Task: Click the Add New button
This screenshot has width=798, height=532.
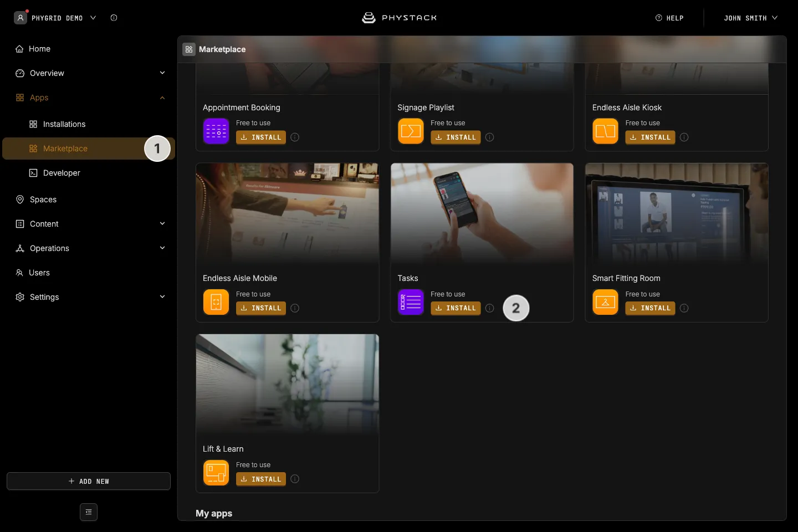Action: tap(89, 481)
